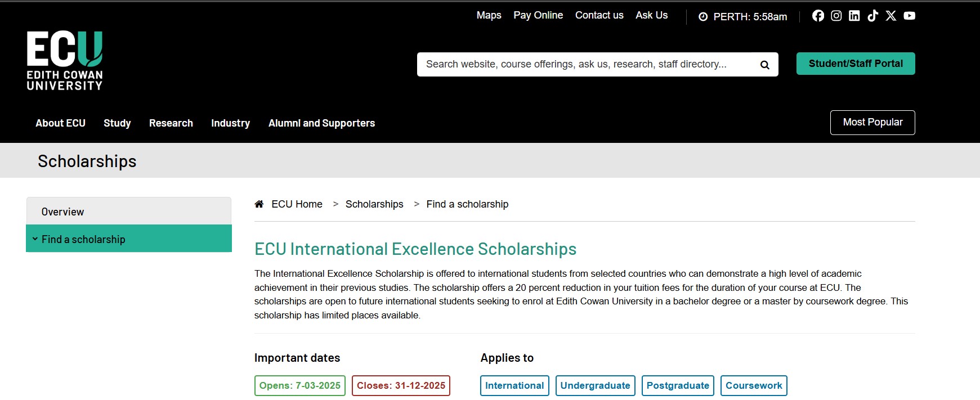Open the Maps link
This screenshot has height=400, width=980.
(489, 15)
